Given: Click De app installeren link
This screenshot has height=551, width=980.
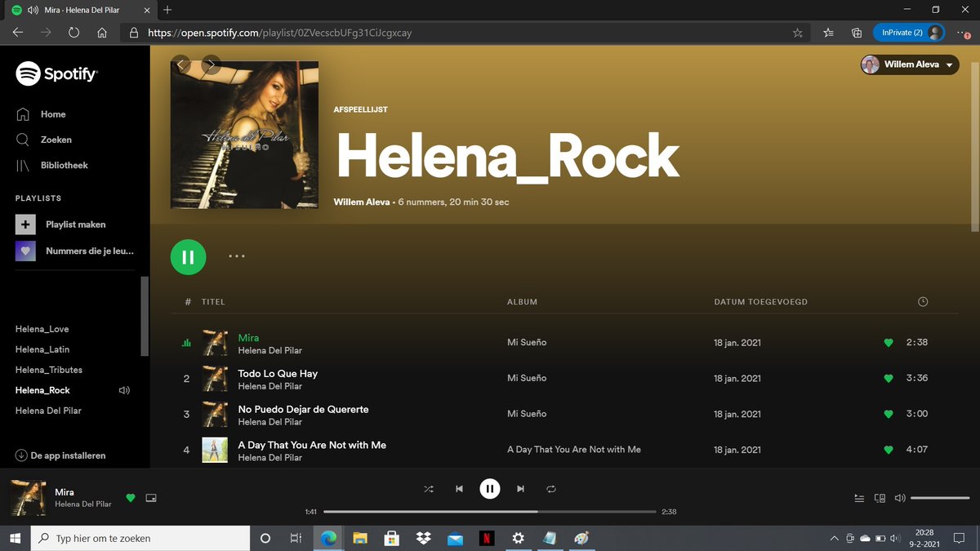Looking at the screenshot, I should pos(60,455).
